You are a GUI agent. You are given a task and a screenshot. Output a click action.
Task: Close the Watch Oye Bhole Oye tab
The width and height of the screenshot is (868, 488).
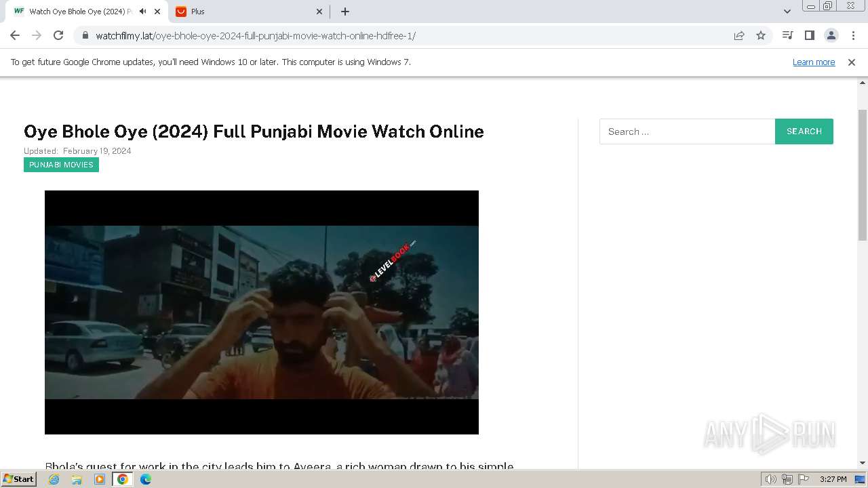(157, 12)
